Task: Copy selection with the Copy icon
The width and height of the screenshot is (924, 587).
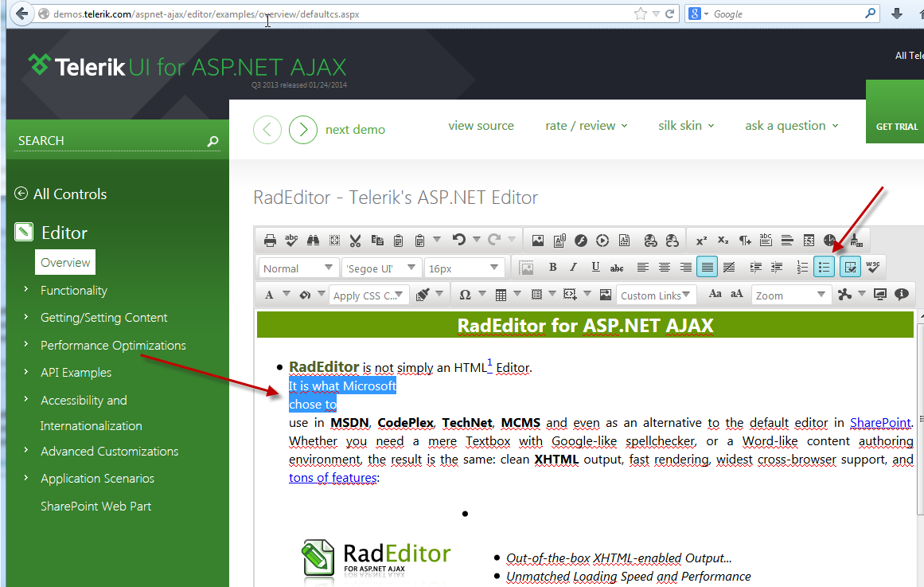Action: pyautogui.click(x=377, y=240)
